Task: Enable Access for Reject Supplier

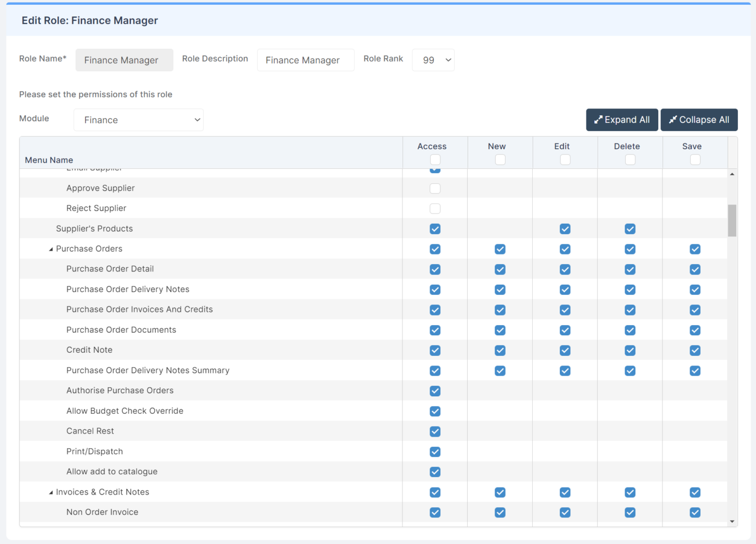Action: [435, 209]
